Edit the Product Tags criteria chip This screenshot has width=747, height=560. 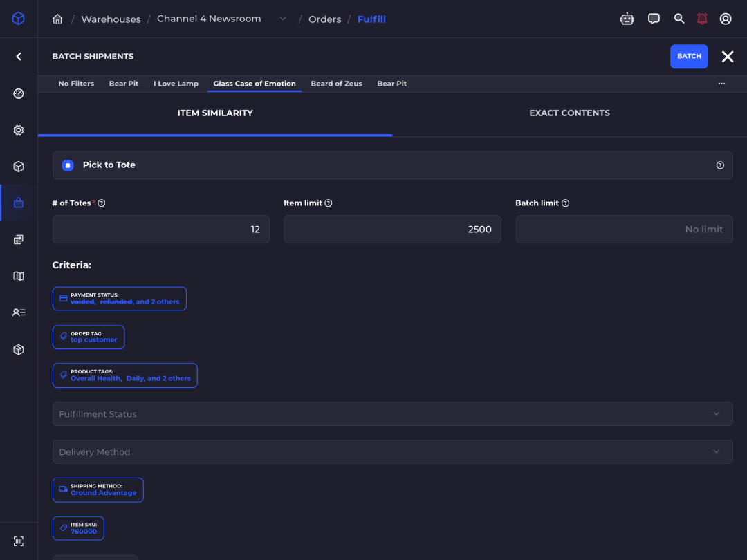pyautogui.click(x=124, y=375)
